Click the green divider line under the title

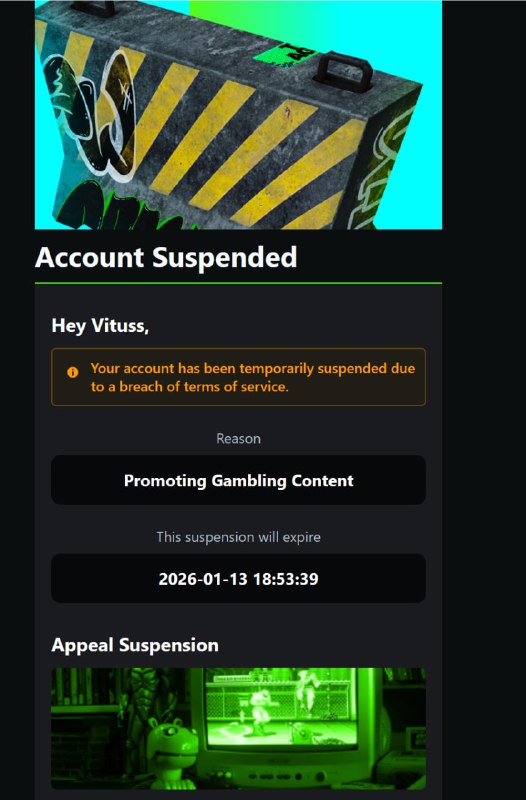pyautogui.click(x=238, y=283)
